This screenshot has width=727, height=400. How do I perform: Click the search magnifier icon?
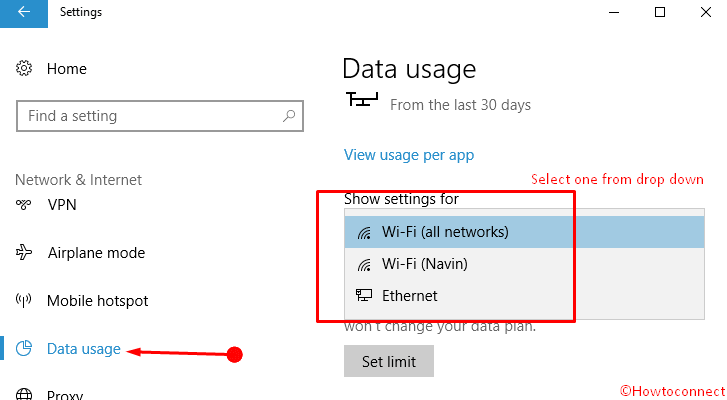click(x=289, y=115)
